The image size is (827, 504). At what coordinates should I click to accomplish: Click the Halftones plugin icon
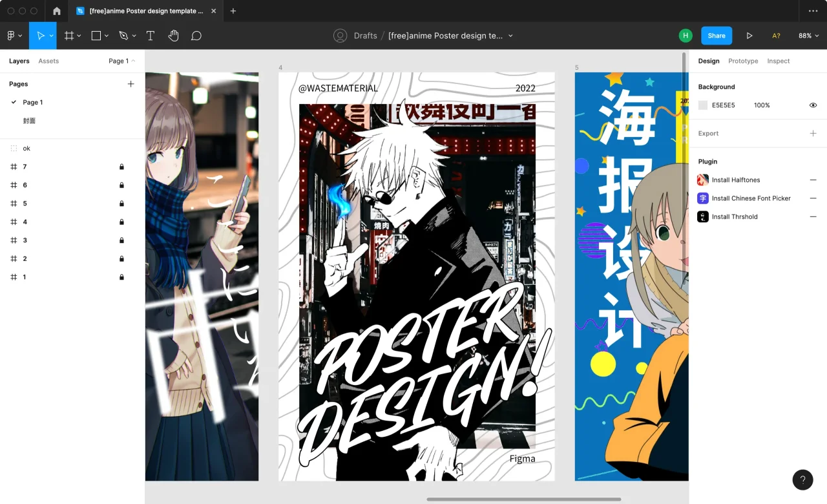coord(703,180)
